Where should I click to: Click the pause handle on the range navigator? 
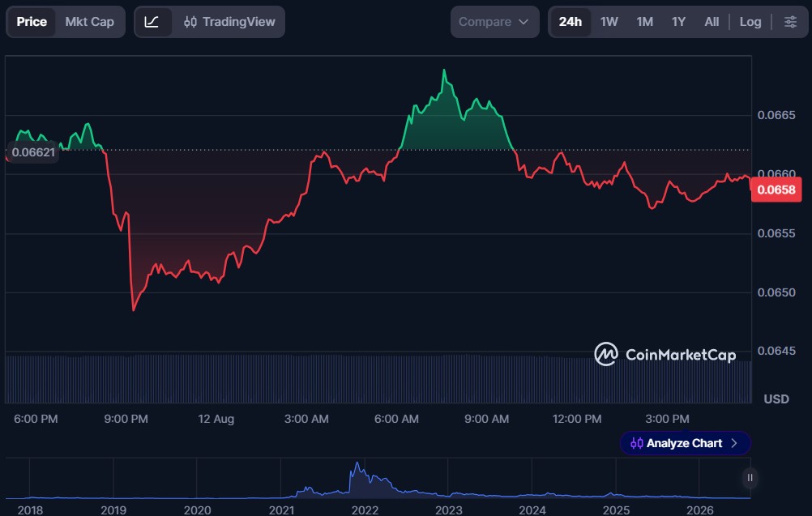point(750,478)
